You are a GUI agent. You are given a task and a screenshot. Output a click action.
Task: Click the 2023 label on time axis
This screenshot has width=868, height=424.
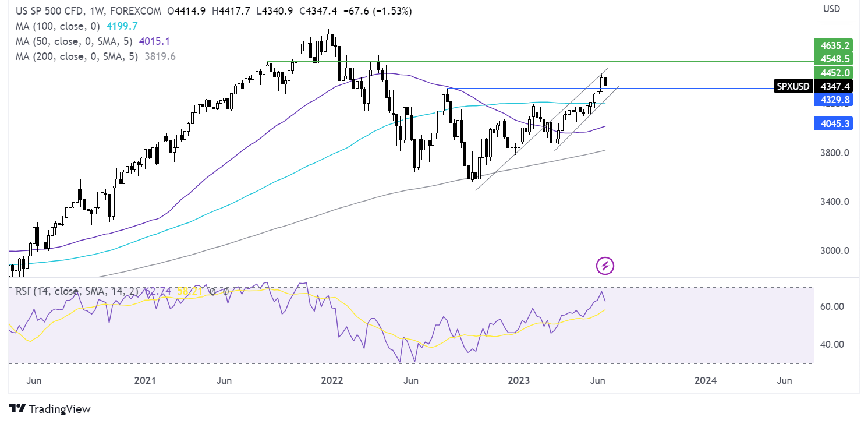click(x=519, y=381)
